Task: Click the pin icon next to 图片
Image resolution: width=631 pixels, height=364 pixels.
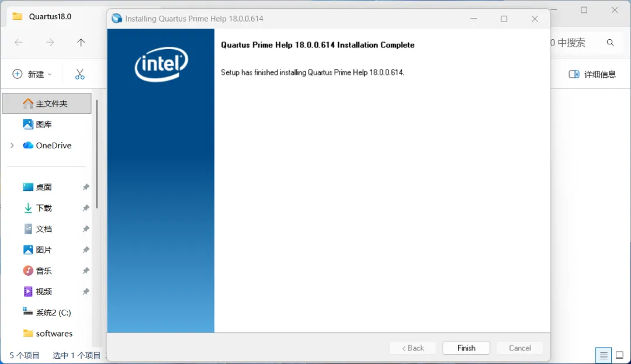Action: tap(86, 249)
